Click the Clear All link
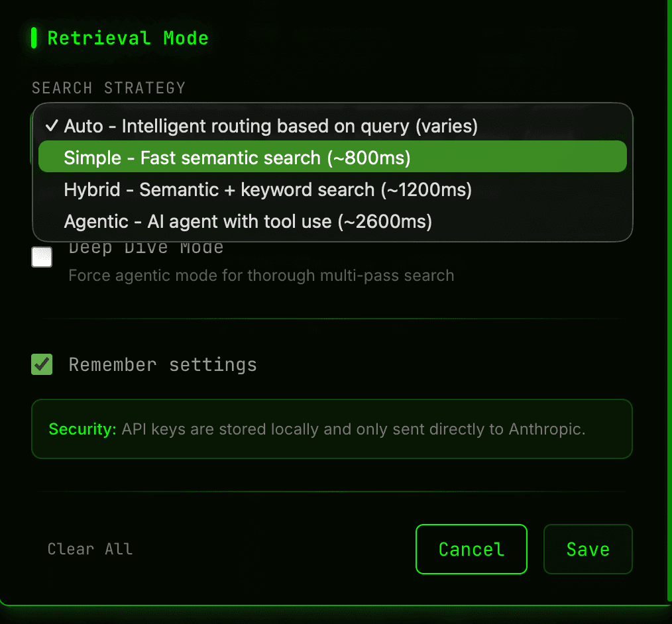672x624 pixels. pyautogui.click(x=90, y=549)
